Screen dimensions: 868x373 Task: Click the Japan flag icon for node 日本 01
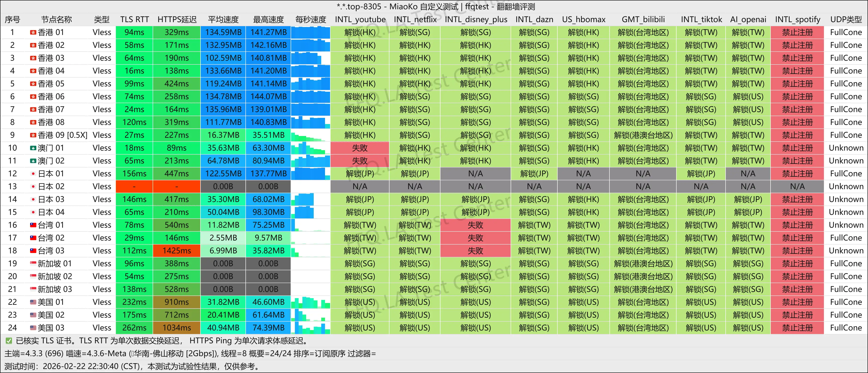point(33,173)
